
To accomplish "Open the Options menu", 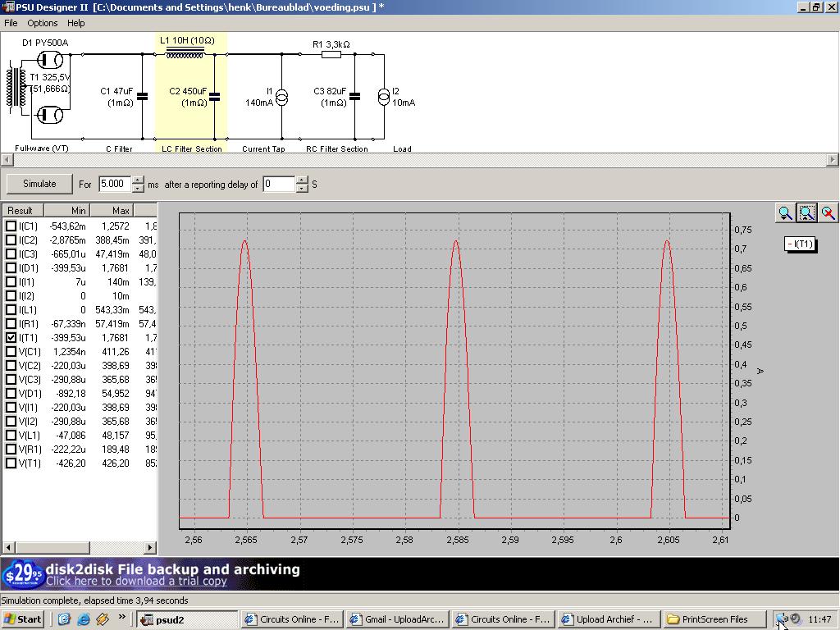I will (x=43, y=23).
